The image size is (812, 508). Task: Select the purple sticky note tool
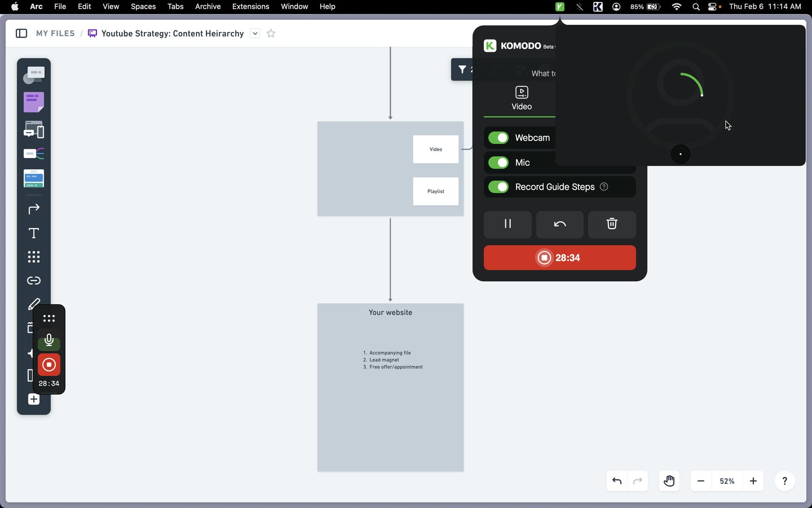pos(33,102)
